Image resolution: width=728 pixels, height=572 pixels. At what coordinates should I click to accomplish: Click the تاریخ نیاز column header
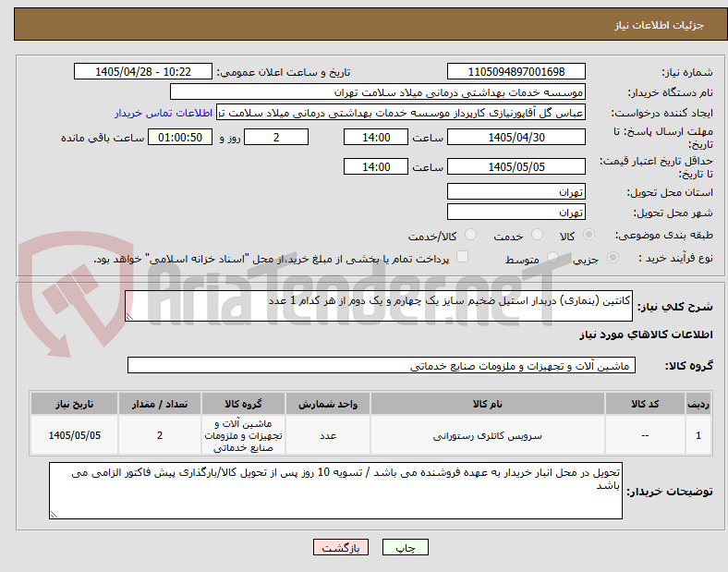coord(74,404)
